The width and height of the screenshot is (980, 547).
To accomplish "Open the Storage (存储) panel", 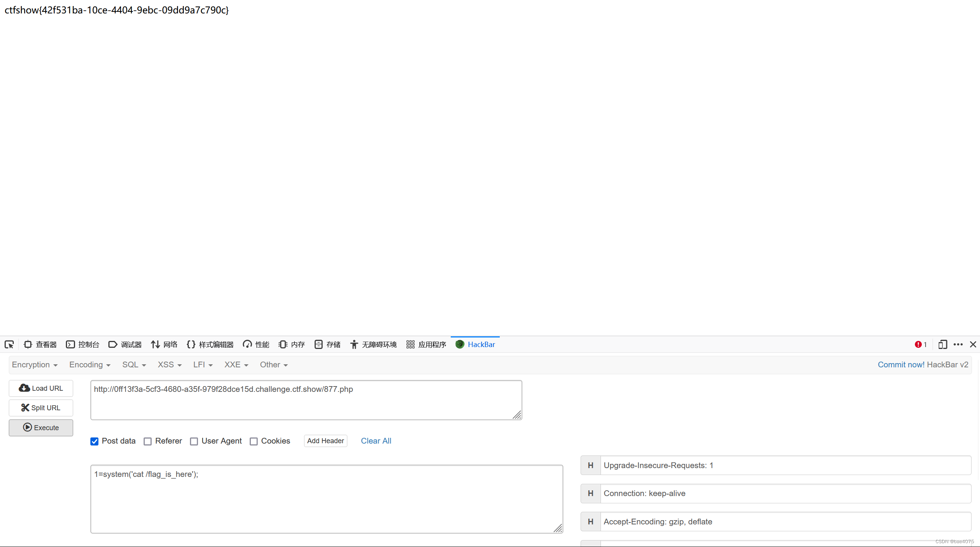I will (327, 344).
